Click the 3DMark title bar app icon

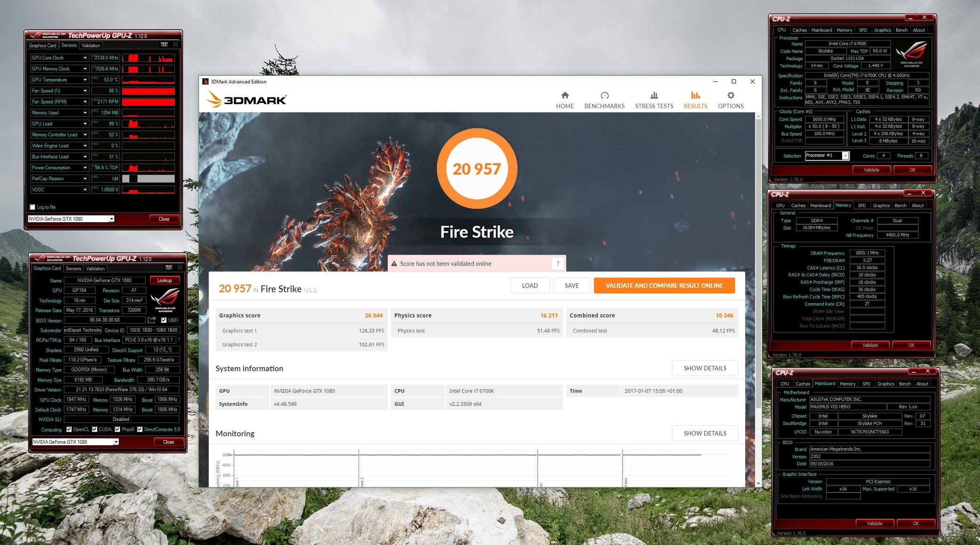206,81
